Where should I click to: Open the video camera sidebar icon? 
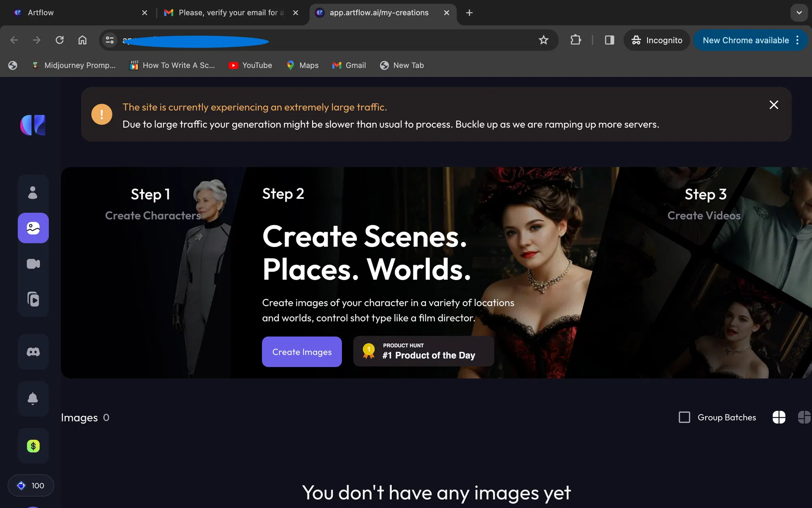coord(33,264)
